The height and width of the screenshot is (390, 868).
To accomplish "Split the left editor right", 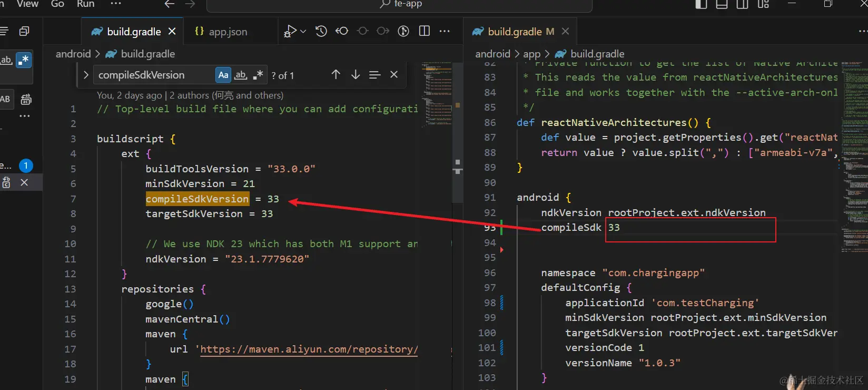I will pos(425,31).
